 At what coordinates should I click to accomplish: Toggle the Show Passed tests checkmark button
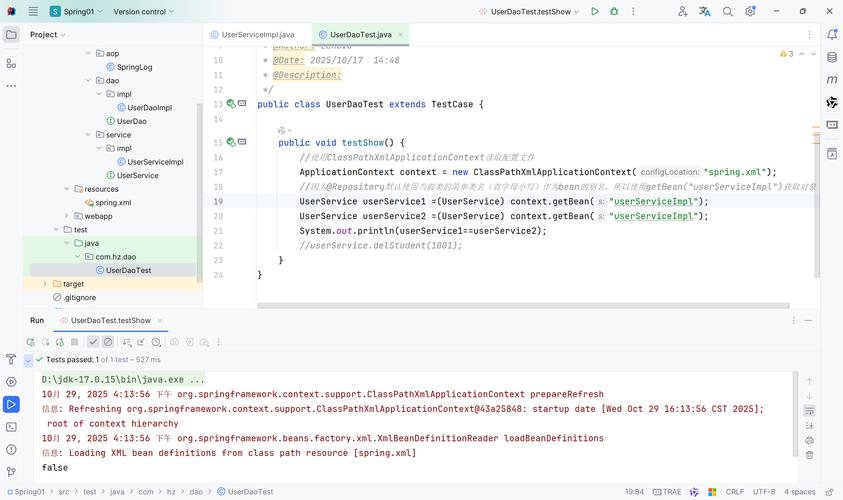[x=93, y=342]
